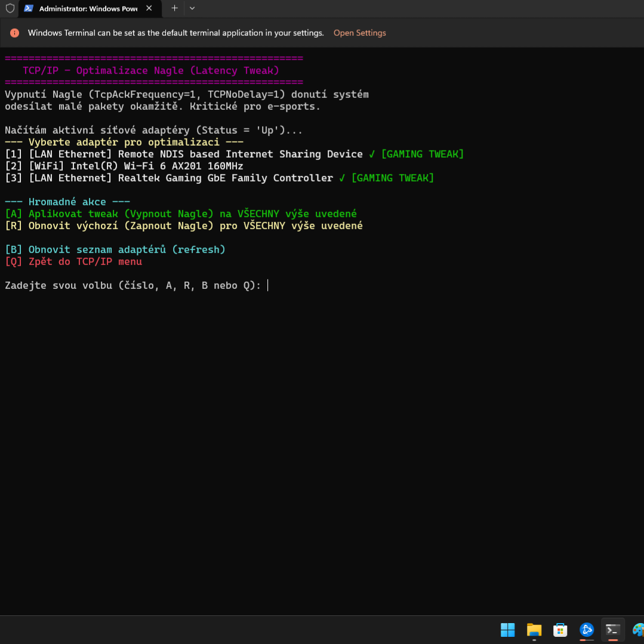Click the Open Settings link
Image resolution: width=644 pixels, height=644 pixels.
pos(359,33)
